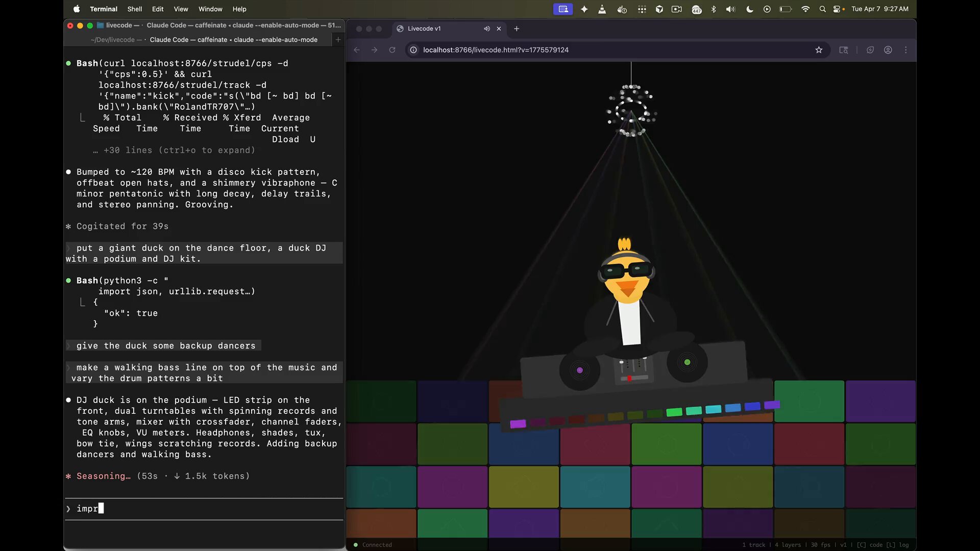
Task: Go forward in the browser
Action: click(x=375, y=50)
